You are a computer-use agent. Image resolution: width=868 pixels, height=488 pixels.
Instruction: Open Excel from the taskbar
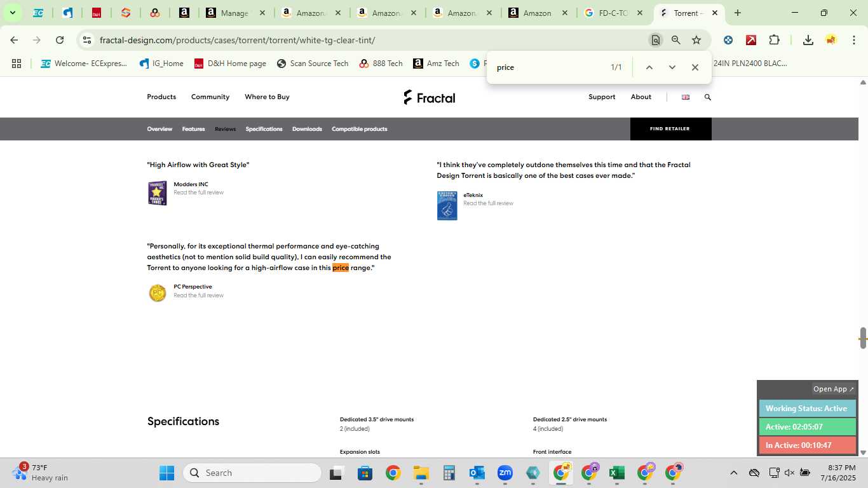tap(616, 473)
